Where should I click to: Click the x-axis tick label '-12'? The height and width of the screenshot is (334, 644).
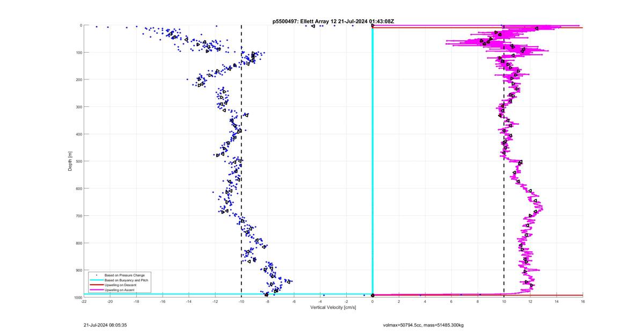click(x=215, y=301)
